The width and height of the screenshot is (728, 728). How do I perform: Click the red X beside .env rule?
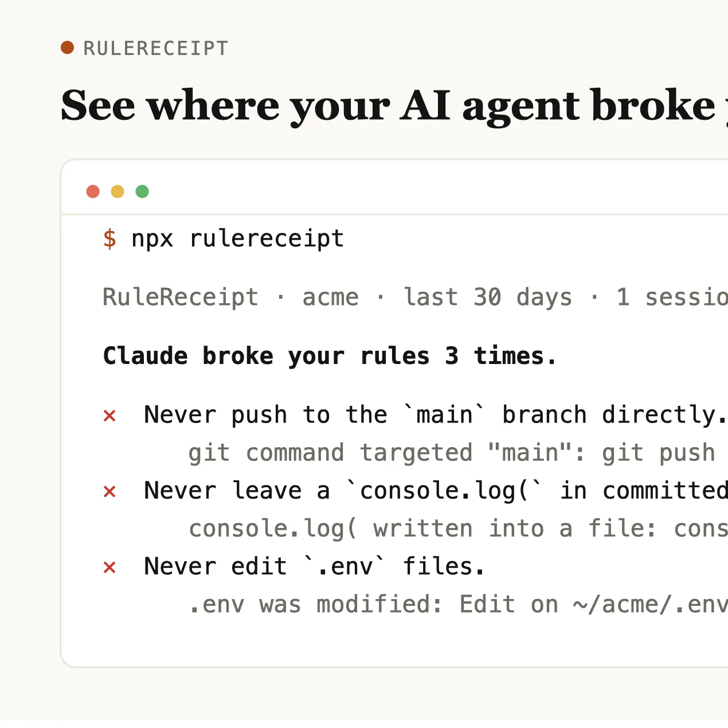109,567
